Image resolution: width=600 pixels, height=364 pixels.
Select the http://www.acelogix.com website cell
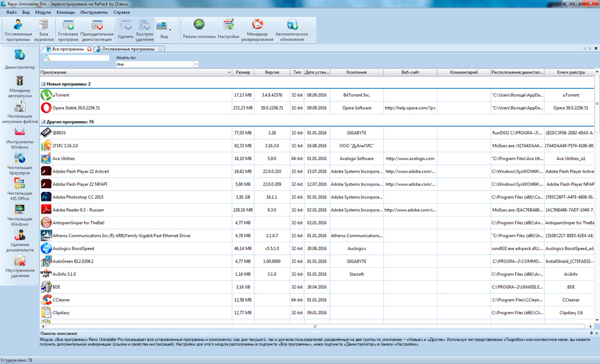click(410, 159)
